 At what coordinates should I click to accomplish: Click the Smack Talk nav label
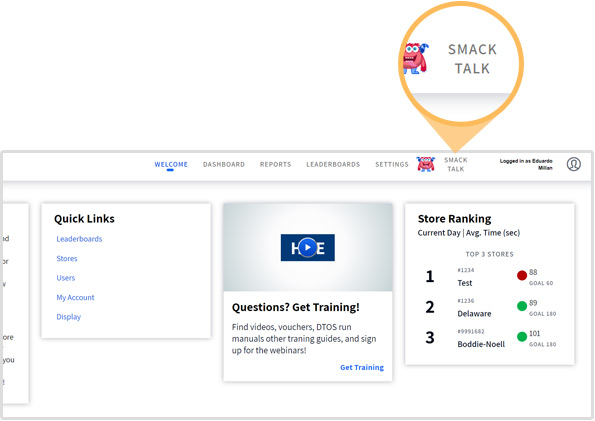(x=456, y=164)
